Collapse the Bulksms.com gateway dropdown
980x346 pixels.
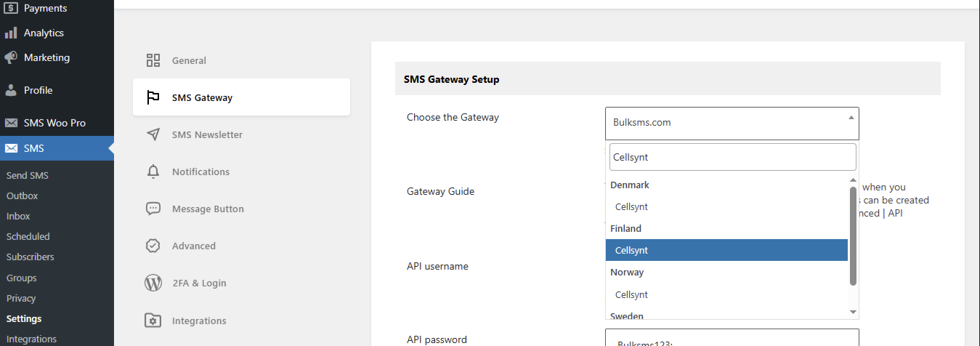tap(732, 123)
